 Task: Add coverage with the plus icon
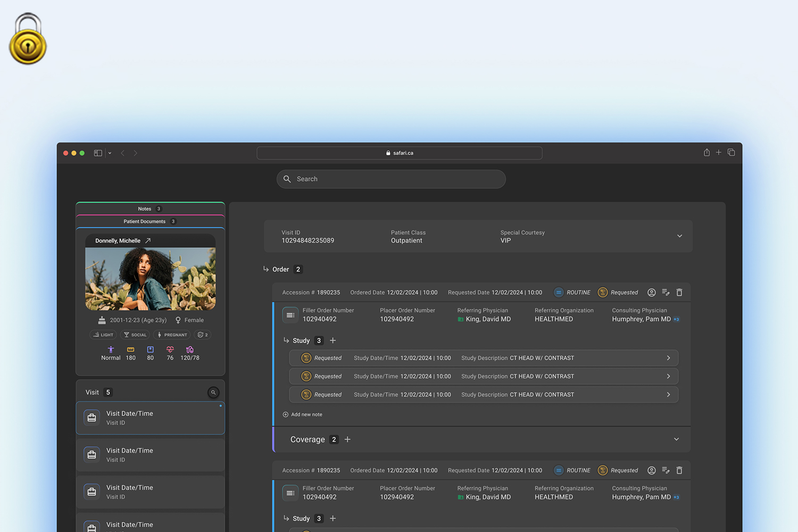click(347, 439)
